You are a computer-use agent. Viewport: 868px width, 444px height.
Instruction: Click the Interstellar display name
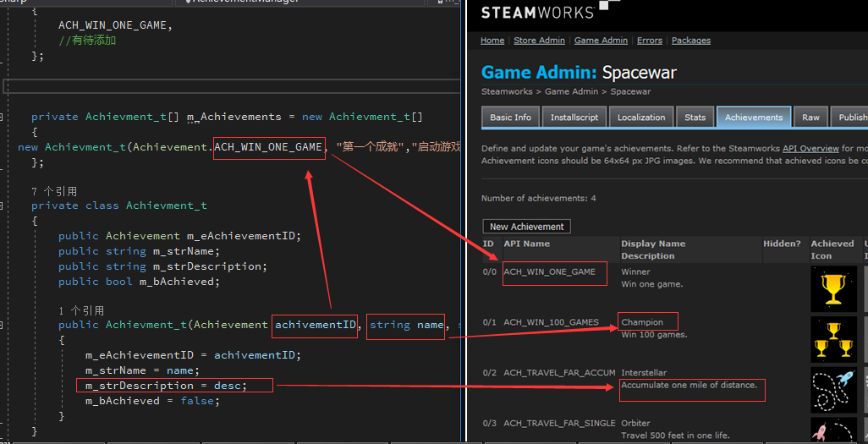click(644, 373)
